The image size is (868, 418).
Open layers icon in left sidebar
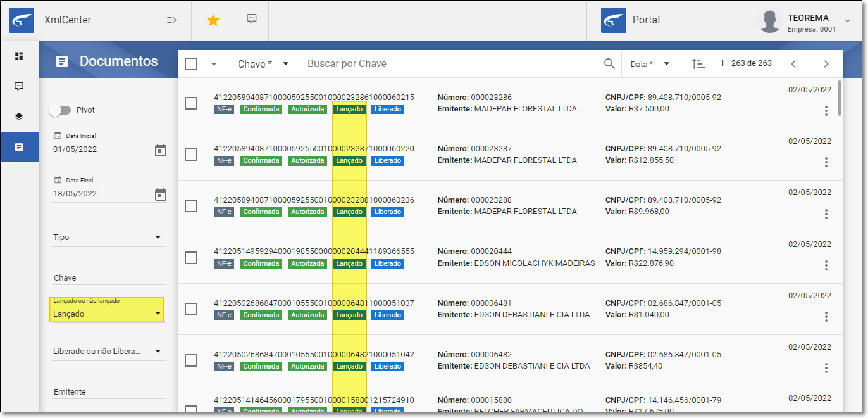(19, 117)
